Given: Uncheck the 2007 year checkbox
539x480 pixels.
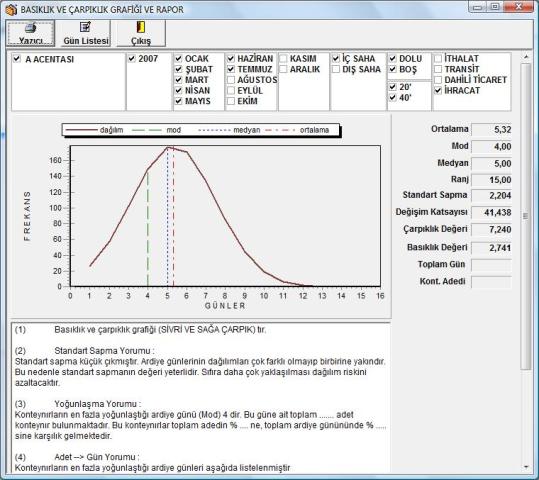Looking at the screenshot, I should click(132, 58).
